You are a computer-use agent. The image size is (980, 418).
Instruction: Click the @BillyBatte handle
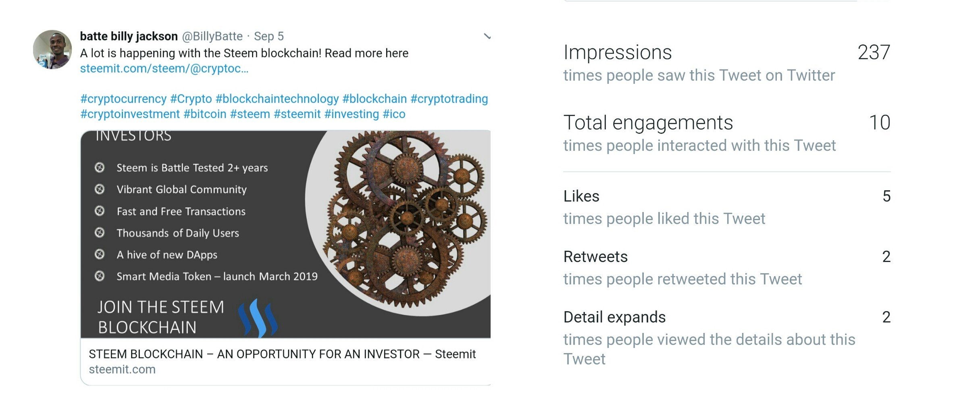coord(212,36)
